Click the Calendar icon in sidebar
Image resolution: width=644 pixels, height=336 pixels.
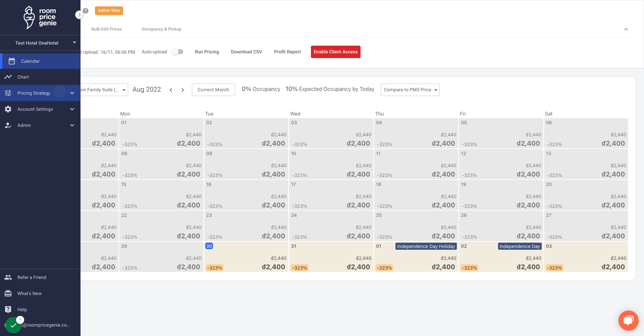12,61
